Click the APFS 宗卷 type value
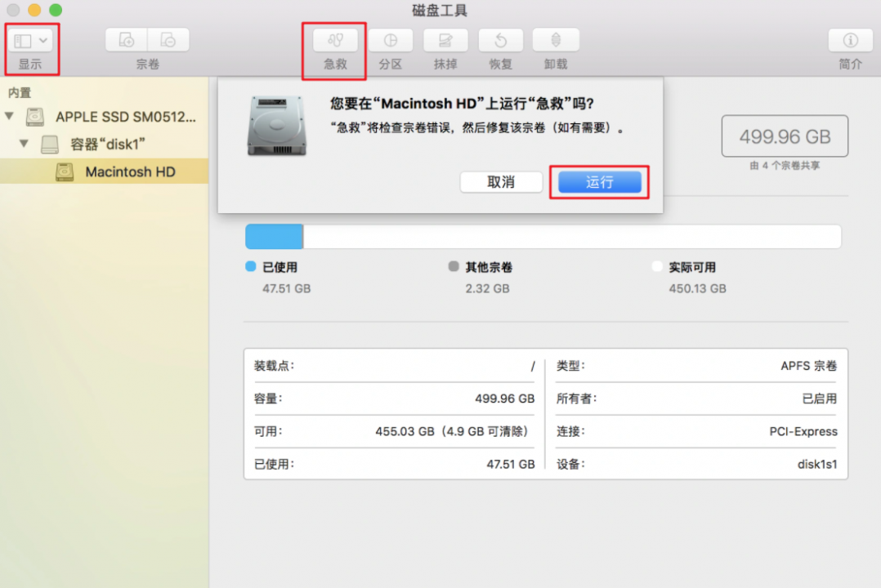The width and height of the screenshot is (881, 588). (x=808, y=366)
